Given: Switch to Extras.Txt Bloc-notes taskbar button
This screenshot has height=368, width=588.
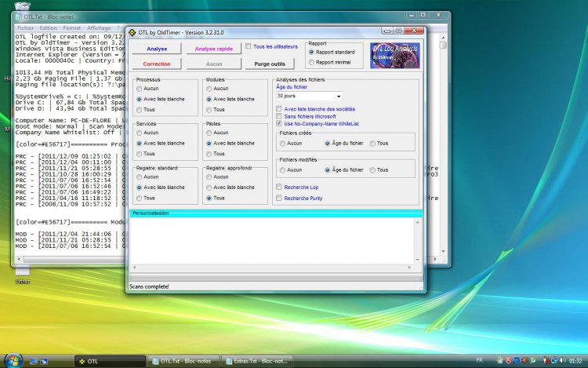Looking at the screenshot, I should coord(257,361).
